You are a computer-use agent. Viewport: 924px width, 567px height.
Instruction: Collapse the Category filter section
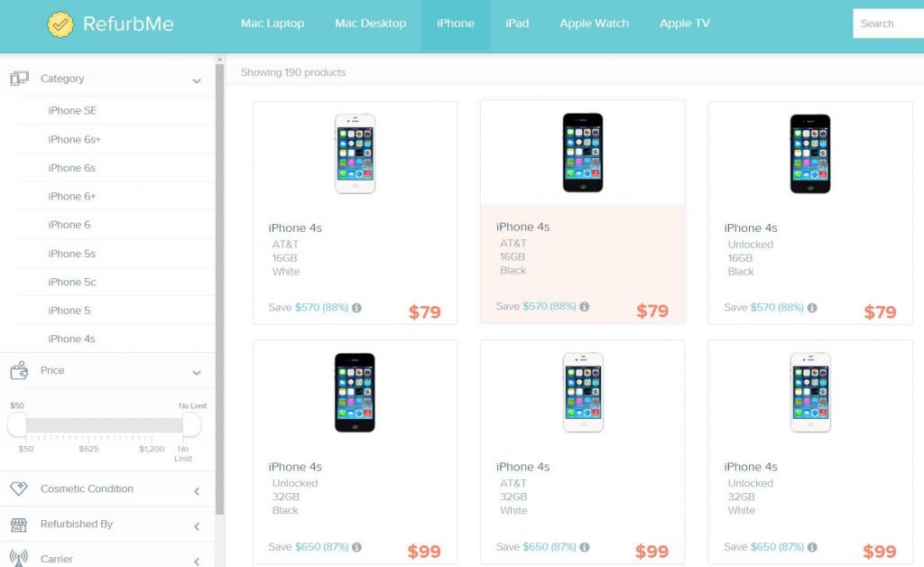click(197, 80)
